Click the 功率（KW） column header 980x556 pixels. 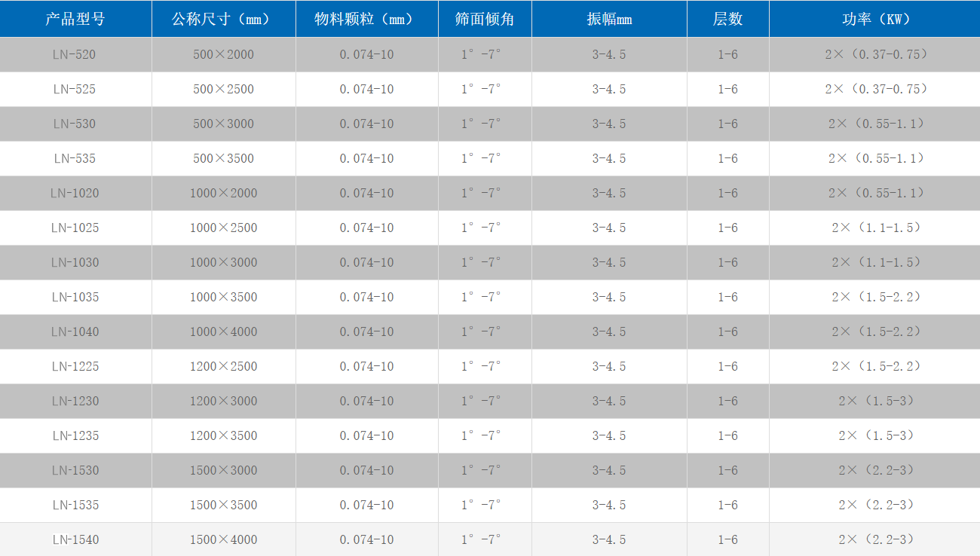874,19
